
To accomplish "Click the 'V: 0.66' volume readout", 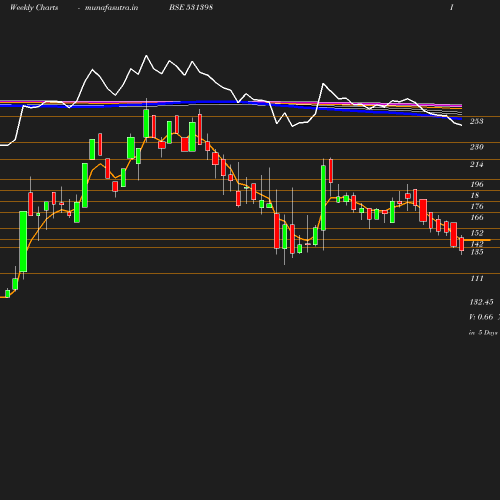I will [x=481, y=317].
